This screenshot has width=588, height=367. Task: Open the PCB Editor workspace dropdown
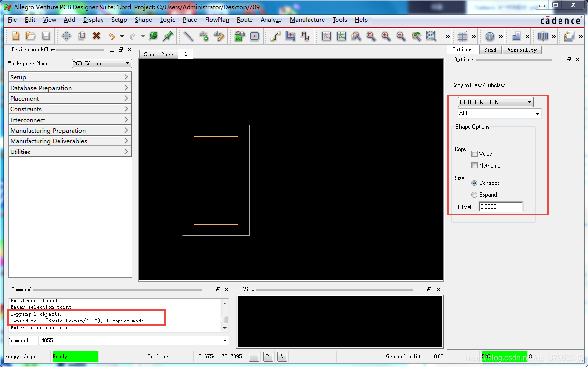coord(102,63)
